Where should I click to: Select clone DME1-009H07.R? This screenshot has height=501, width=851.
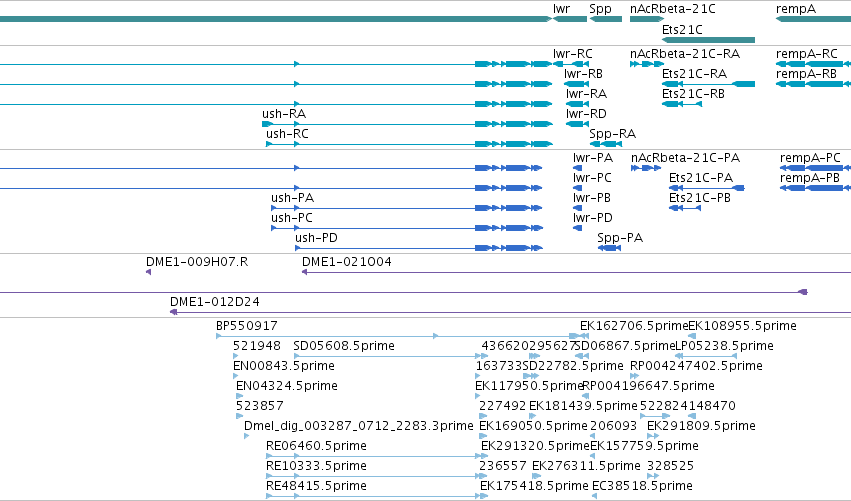197,262
